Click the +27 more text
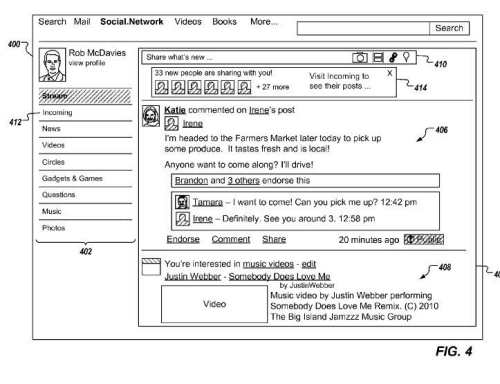Image resolution: width=500 pixels, height=384 pixels. [x=273, y=87]
